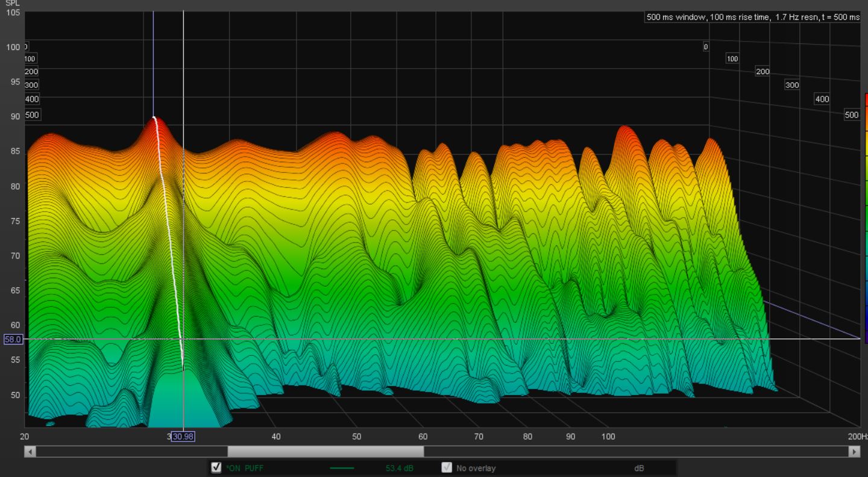Click the 80 frequency axis label

(x=527, y=437)
